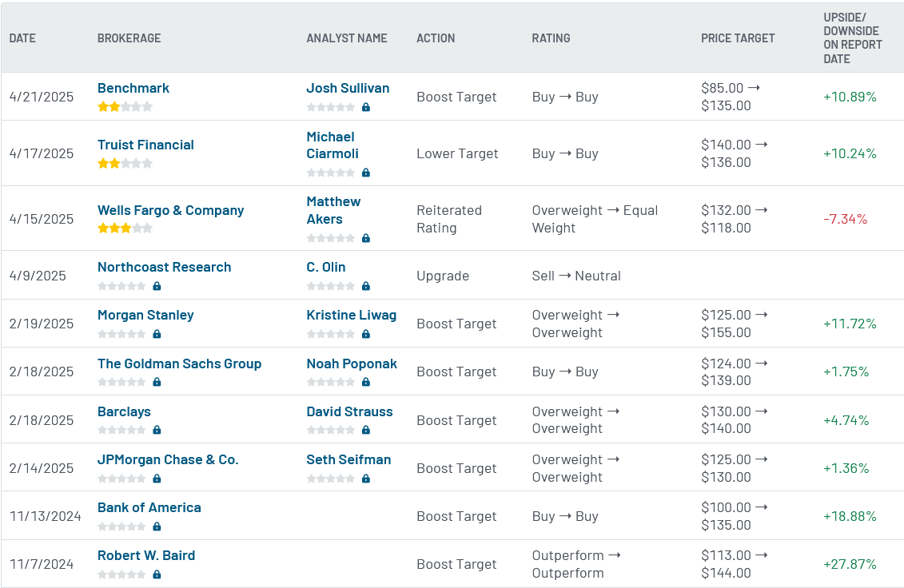
Task: Click Benchmark's two-star rating
Action: [125, 106]
